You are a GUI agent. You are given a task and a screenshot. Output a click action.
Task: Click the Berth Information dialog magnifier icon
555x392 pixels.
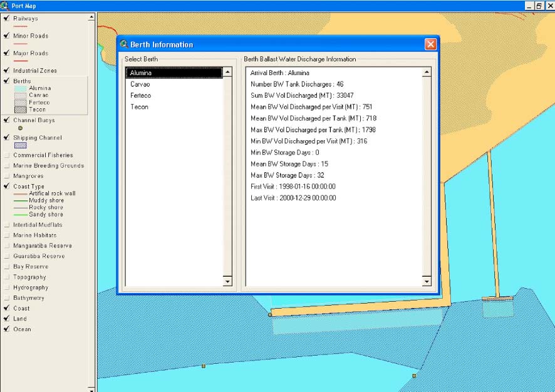coord(124,44)
